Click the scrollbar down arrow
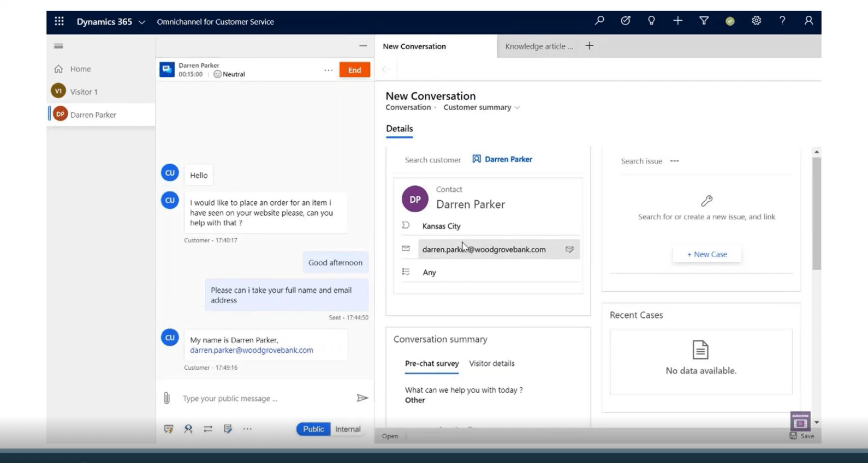Screen dimensions: 868x463 pyautogui.click(x=817, y=422)
